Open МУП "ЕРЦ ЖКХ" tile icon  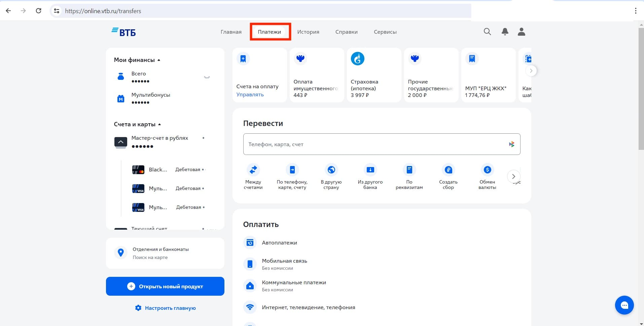click(472, 59)
